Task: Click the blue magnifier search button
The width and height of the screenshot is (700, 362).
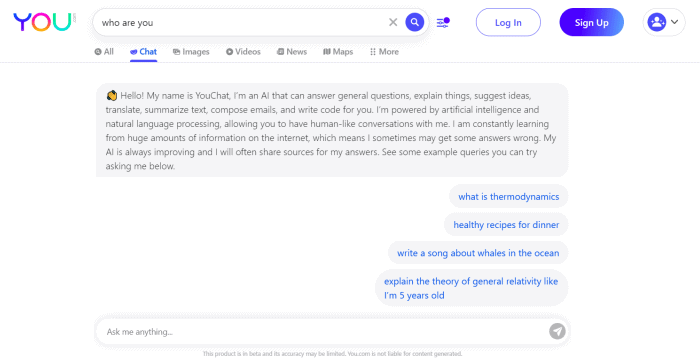Action: coord(415,22)
